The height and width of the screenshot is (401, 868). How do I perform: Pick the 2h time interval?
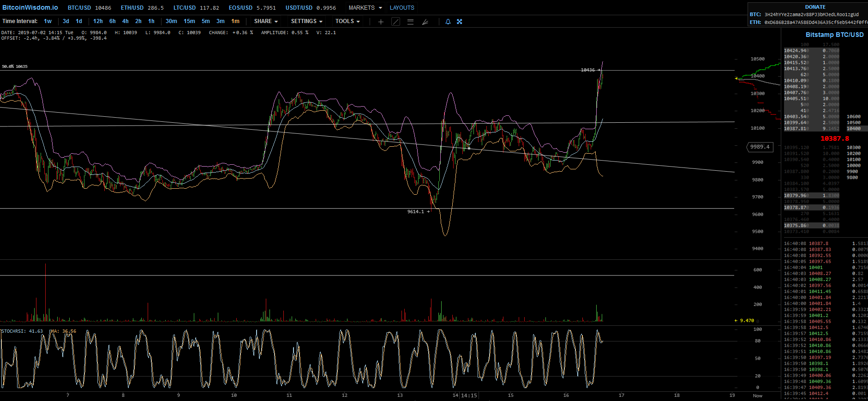(x=138, y=21)
